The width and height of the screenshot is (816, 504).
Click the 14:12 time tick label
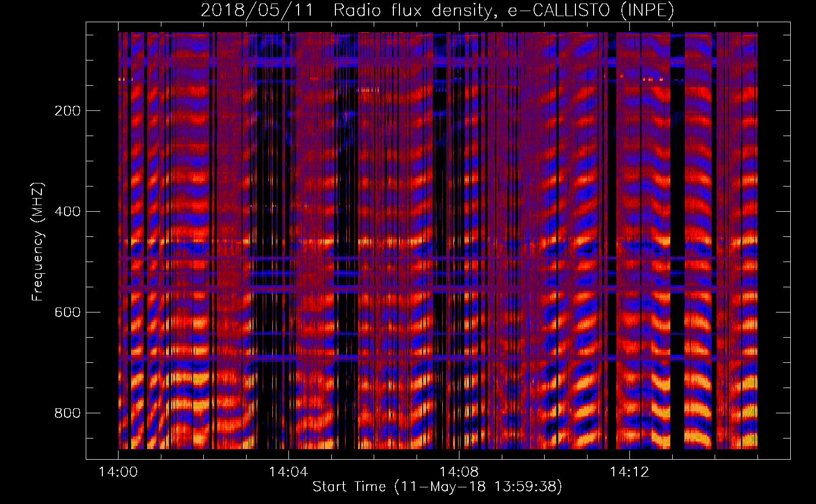[x=629, y=472]
